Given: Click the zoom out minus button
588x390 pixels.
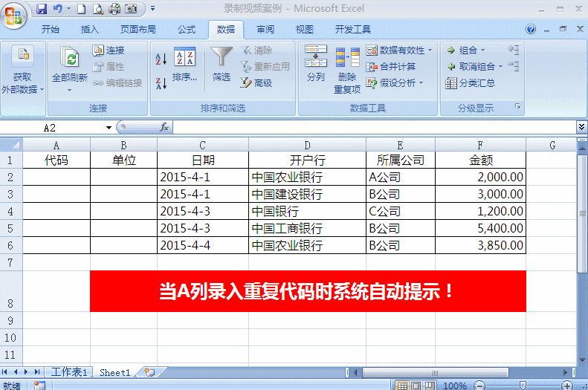Looking at the screenshot, I should point(479,386).
